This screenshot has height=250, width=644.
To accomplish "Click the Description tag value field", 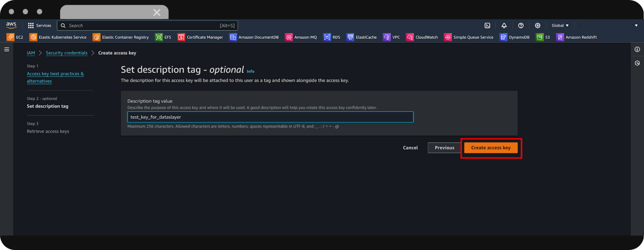I will click(x=270, y=117).
